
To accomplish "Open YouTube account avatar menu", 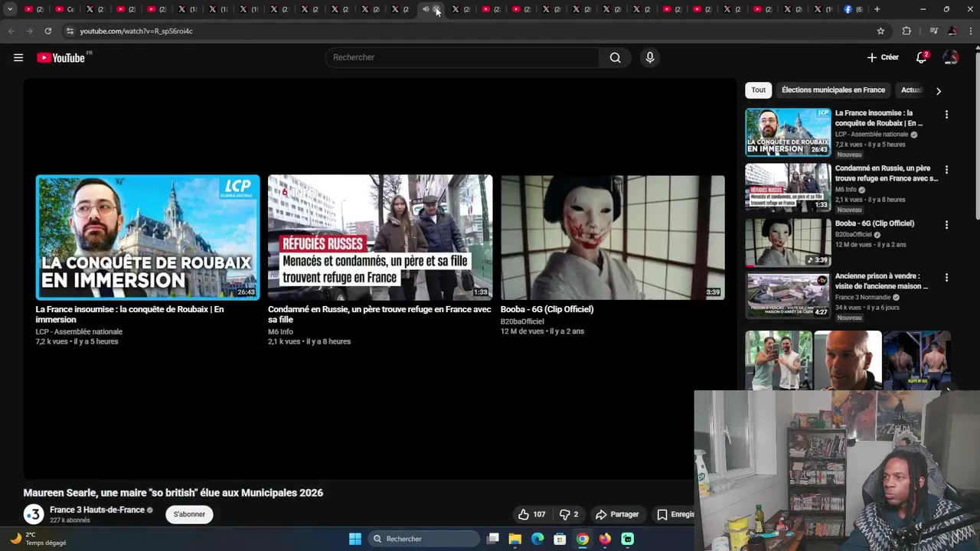I will [x=951, y=57].
